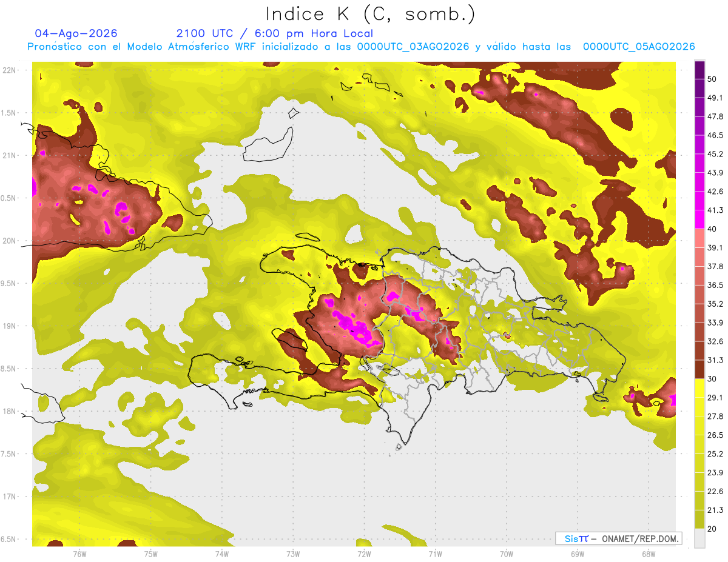Select the colorbar value "29.1"
The image size is (728, 562).
tap(715, 397)
